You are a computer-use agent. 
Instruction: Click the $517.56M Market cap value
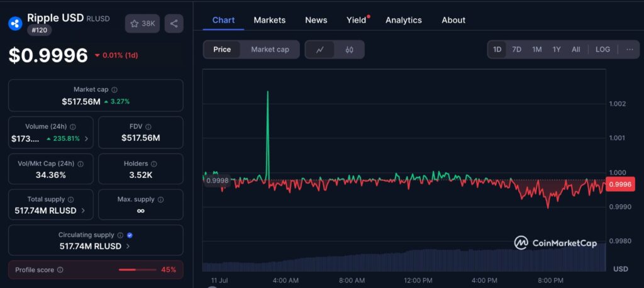tap(81, 101)
